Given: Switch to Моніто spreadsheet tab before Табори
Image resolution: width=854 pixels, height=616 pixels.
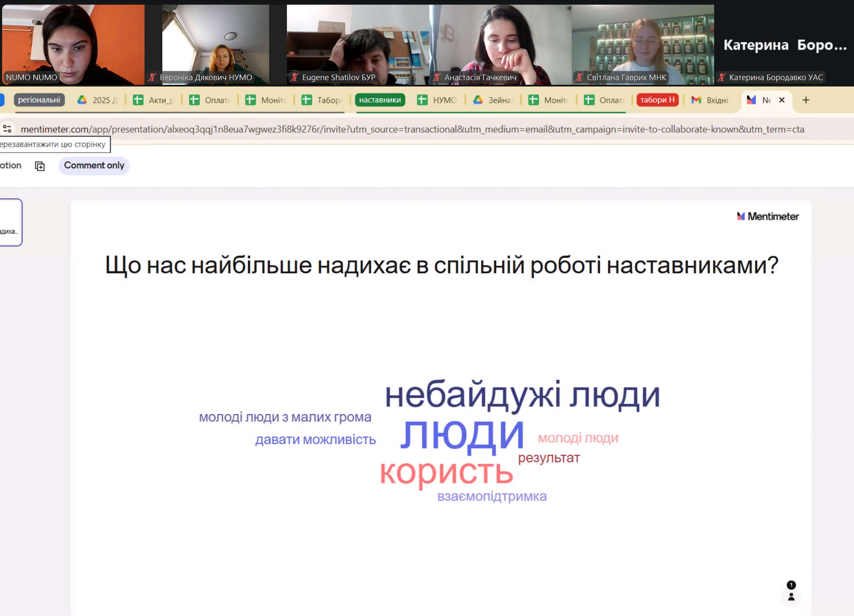Looking at the screenshot, I should (266, 100).
